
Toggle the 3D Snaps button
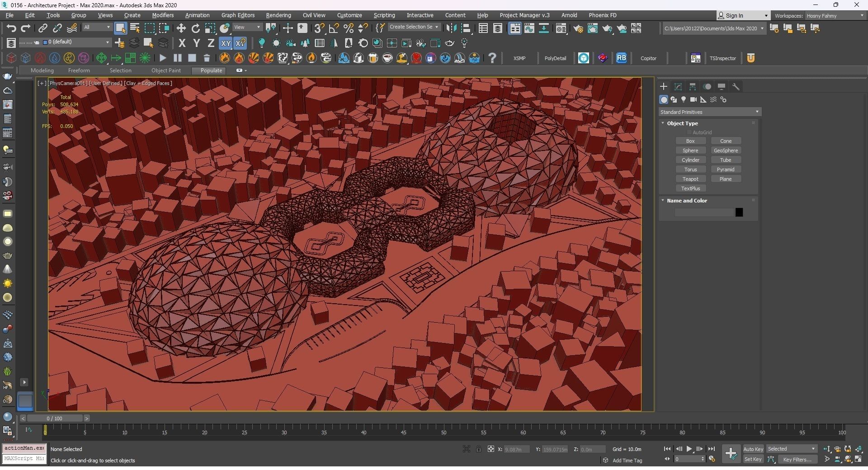pos(320,28)
